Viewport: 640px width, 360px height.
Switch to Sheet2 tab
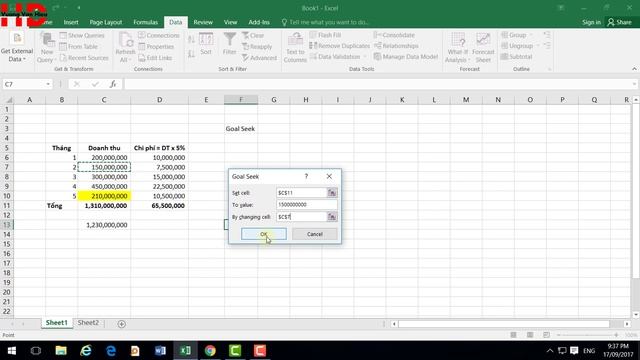88,322
